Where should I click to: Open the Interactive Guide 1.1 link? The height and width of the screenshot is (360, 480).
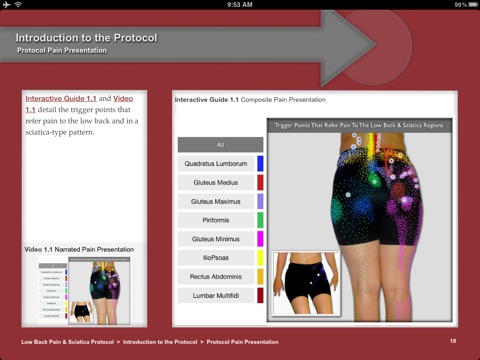click(61, 98)
